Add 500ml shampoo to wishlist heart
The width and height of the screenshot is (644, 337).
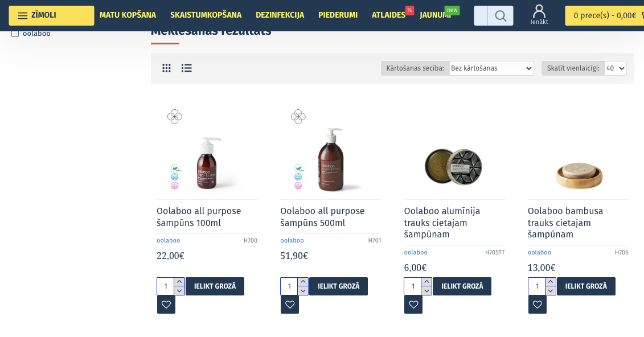coord(290,305)
